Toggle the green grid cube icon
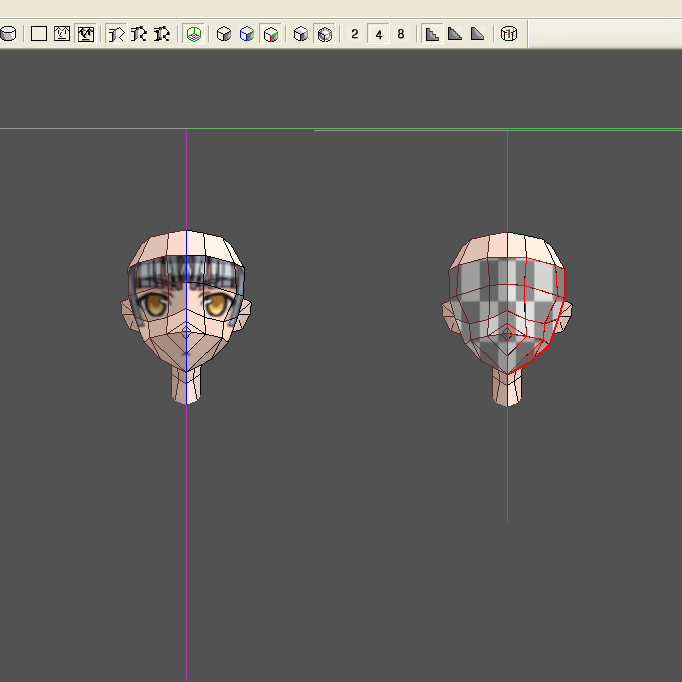The height and width of the screenshot is (682, 682). click(194, 34)
